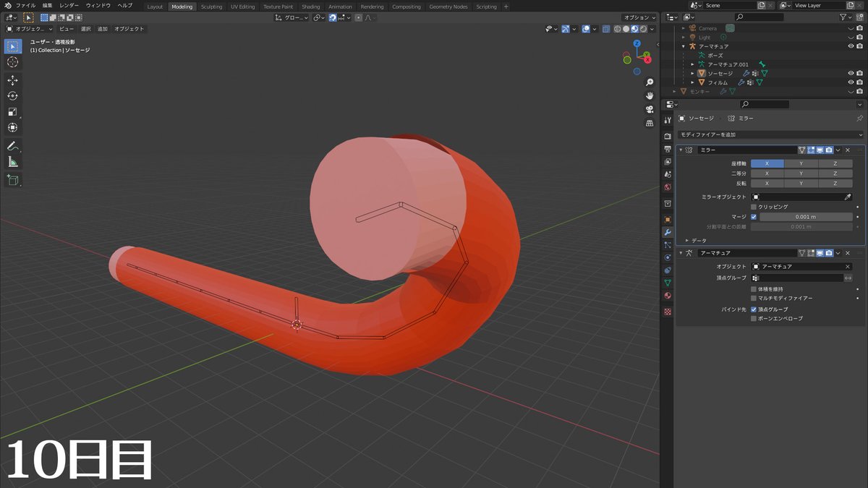Viewport: 868px width, 488px height.
Task: Collapse the Armature modifier panel
Action: 681,253
